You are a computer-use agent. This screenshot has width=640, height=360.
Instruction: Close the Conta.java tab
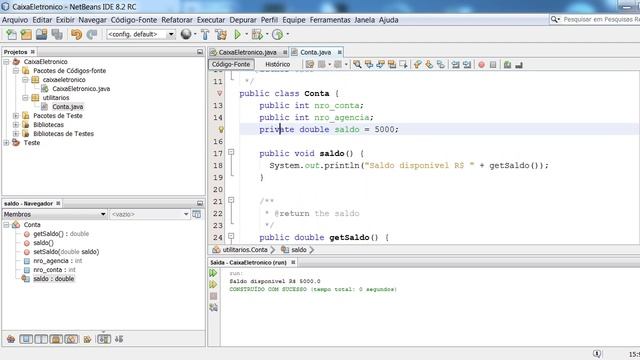(x=339, y=52)
